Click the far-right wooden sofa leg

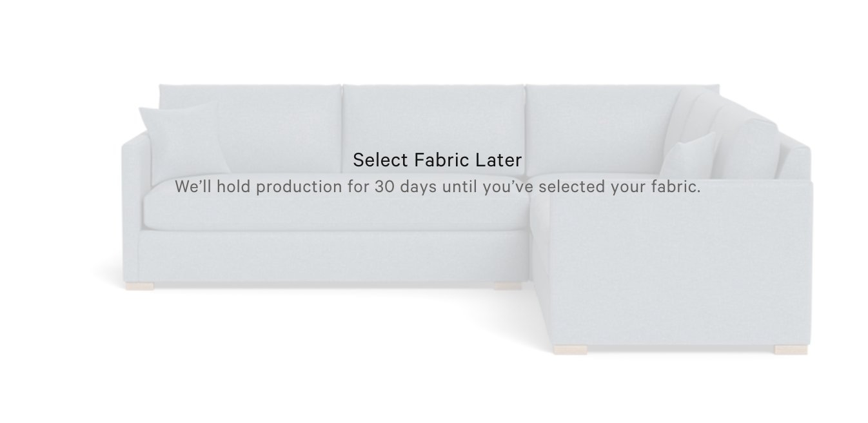click(x=791, y=349)
